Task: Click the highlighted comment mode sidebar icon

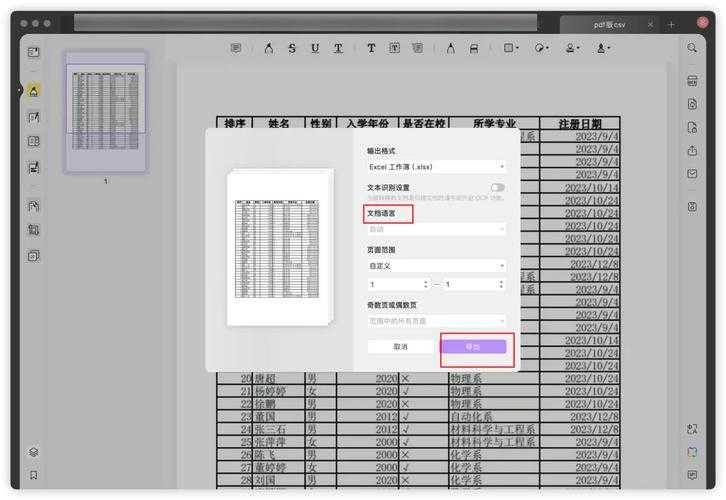Action: [34, 90]
